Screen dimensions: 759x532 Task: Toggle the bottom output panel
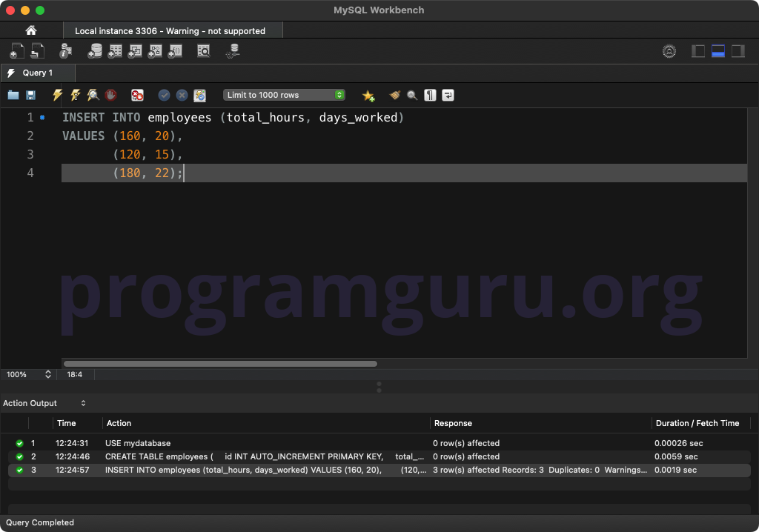tap(717, 51)
